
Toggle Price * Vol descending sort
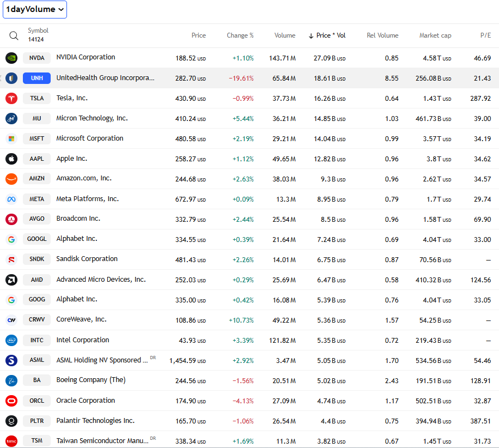[x=327, y=35]
